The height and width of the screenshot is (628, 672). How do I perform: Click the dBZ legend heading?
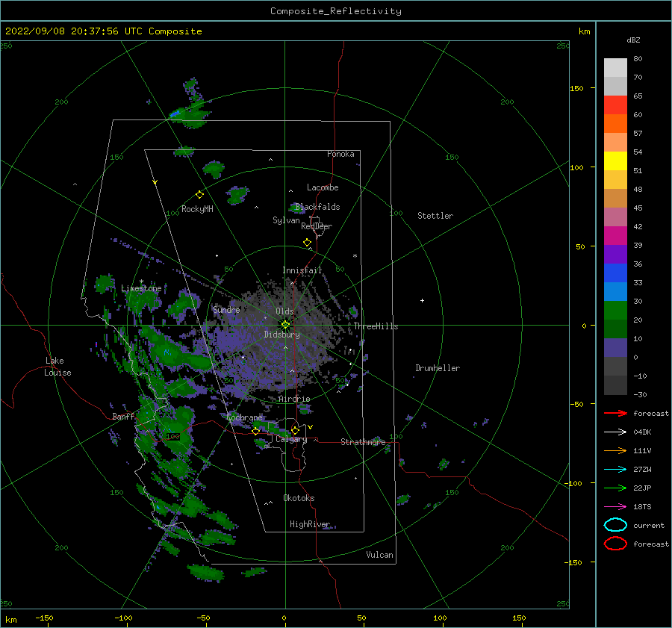(633, 40)
